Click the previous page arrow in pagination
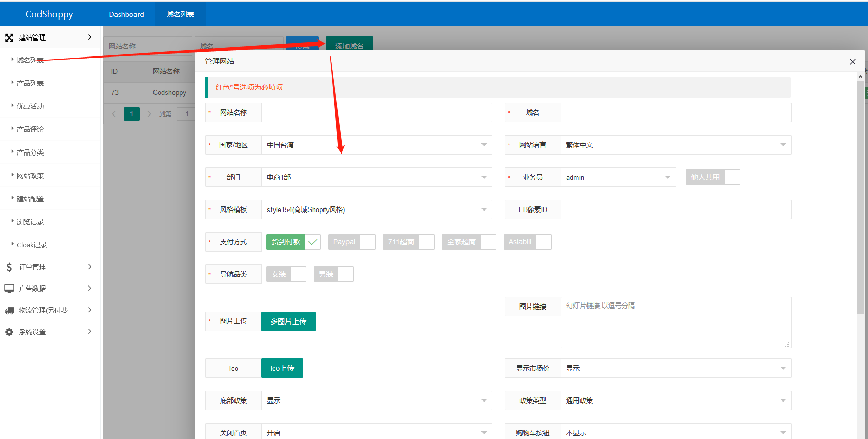The image size is (868, 439). click(x=114, y=114)
